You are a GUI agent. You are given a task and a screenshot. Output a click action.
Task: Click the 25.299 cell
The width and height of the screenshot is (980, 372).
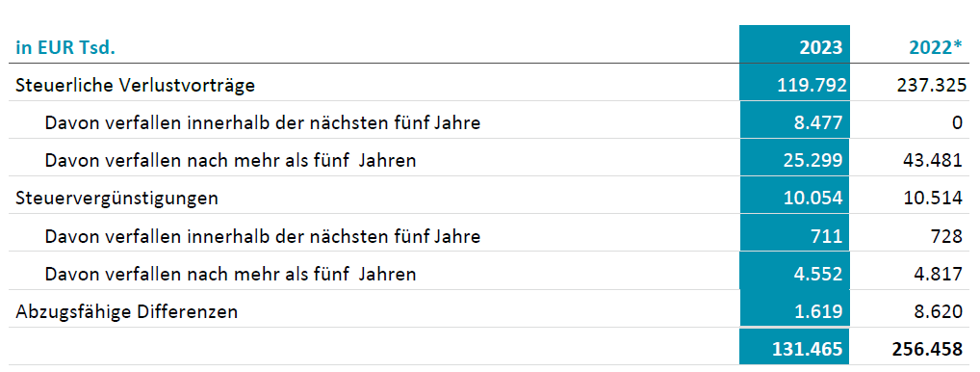[813, 161]
